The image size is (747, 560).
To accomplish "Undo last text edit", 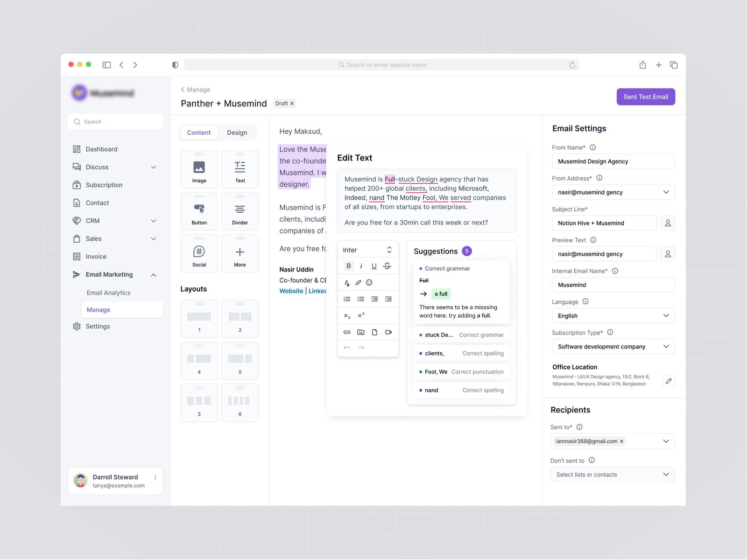I will click(347, 348).
